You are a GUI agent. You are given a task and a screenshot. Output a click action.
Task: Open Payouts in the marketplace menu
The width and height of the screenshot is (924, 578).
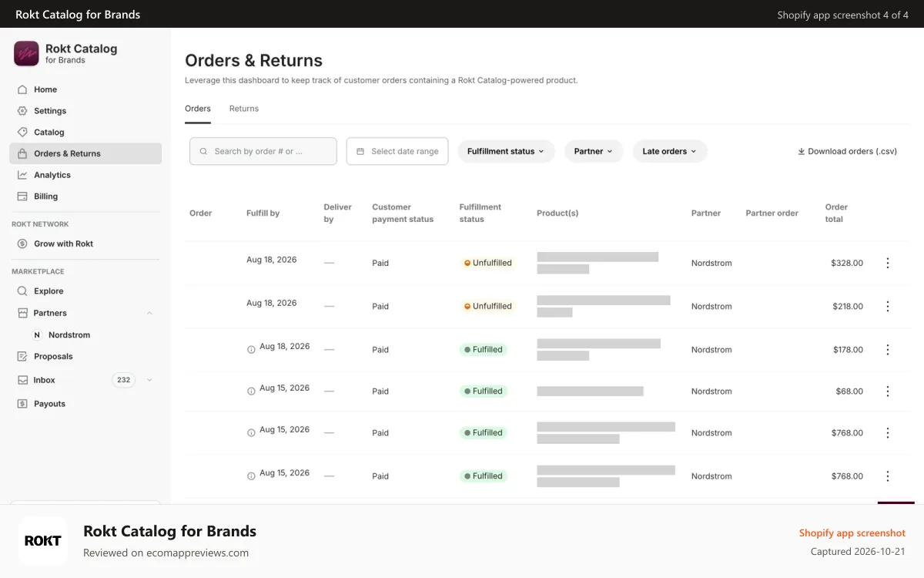point(85,404)
